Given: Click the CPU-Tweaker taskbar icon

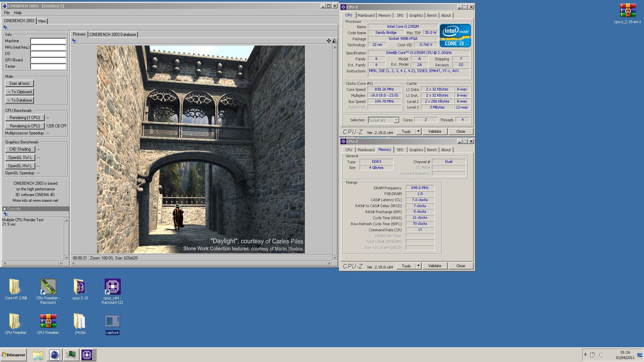Looking at the screenshot, I should pos(71,355).
